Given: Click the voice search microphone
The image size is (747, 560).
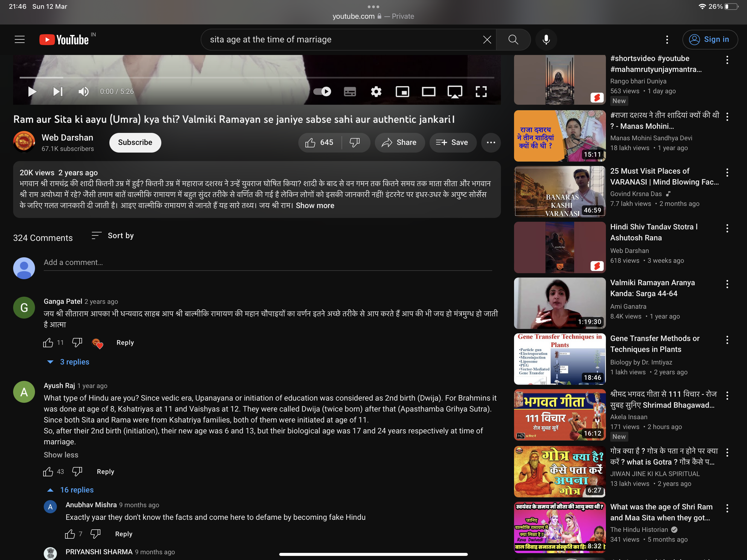Looking at the screenshot, I should pyautogui.click(x=546, y=40).
